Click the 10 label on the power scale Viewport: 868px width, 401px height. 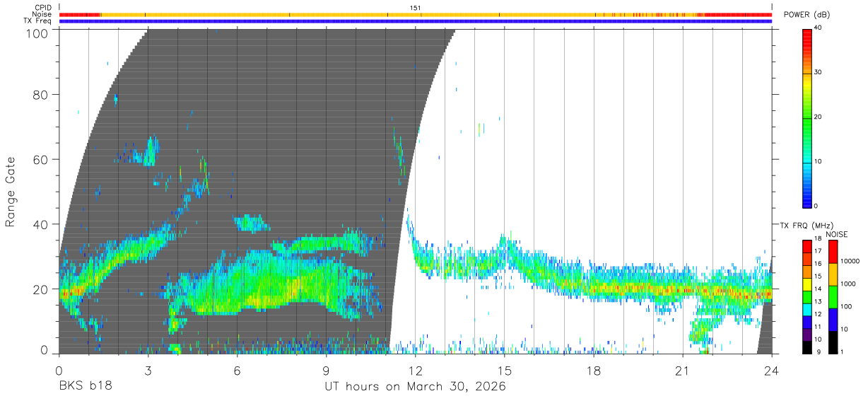pos(819,162)
